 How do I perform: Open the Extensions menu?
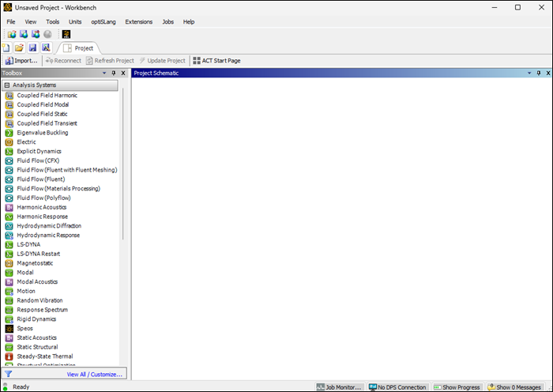(139, 22)
